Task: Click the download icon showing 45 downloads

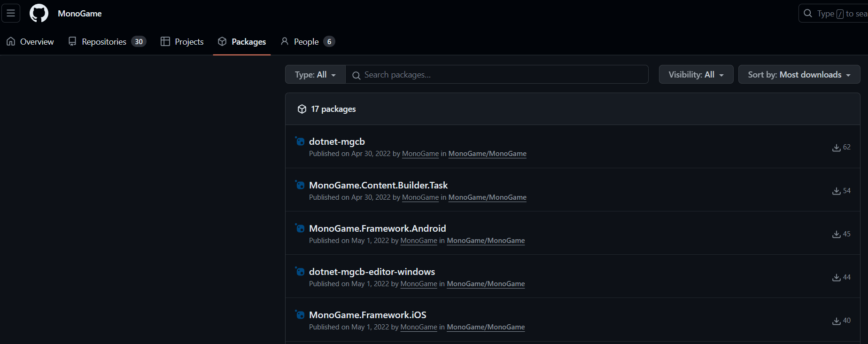Action: [836, 235]
